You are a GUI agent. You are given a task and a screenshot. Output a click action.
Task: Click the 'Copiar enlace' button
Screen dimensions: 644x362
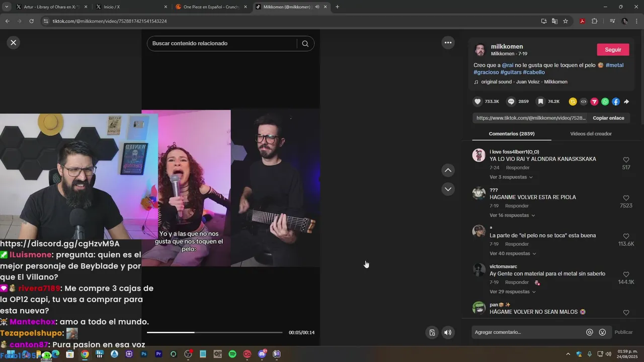pyautogui.click(x=608, y=118)
